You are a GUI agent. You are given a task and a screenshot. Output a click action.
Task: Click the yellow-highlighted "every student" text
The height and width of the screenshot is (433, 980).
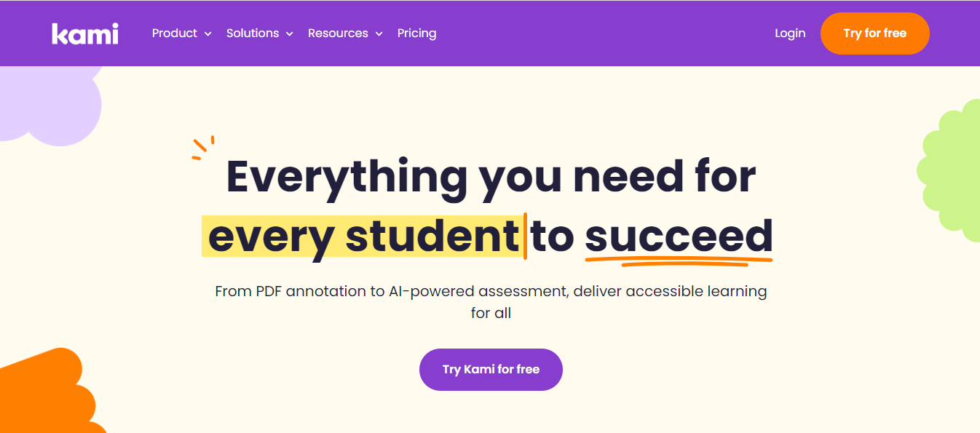363,237
